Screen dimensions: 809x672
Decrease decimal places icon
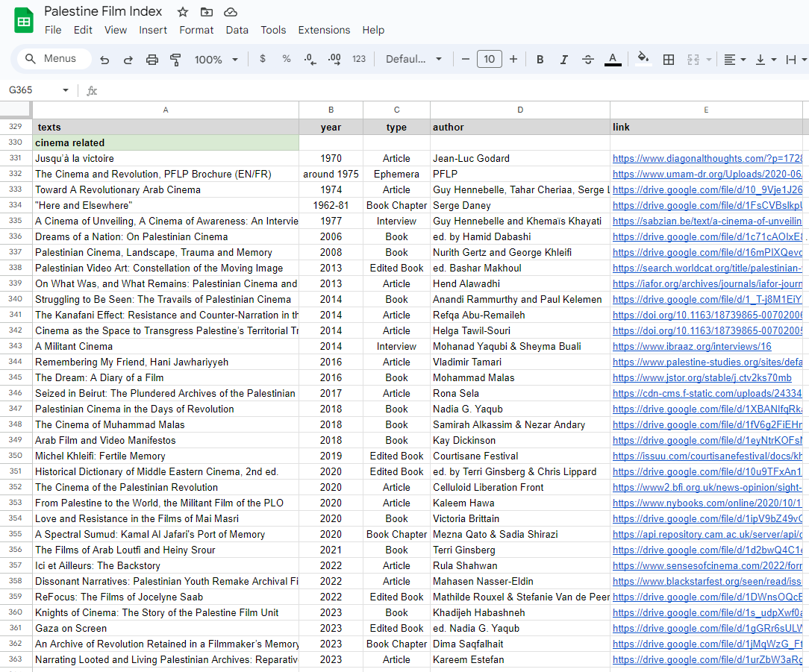(310, 59)
